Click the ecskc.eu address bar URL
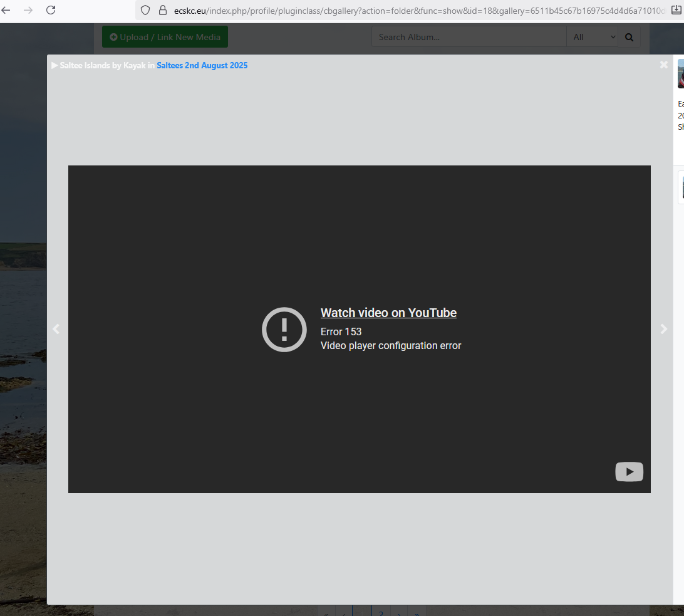The height and width of the screenshot is (616, 684). (x=413, y=10)
